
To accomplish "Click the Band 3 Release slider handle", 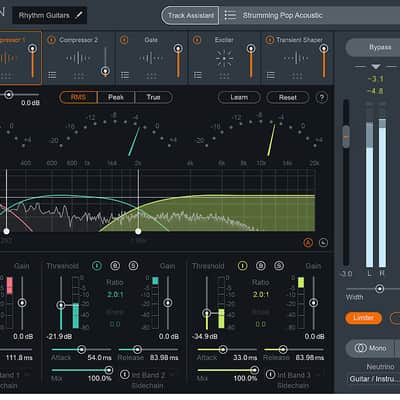I will [x=283, y=349].
